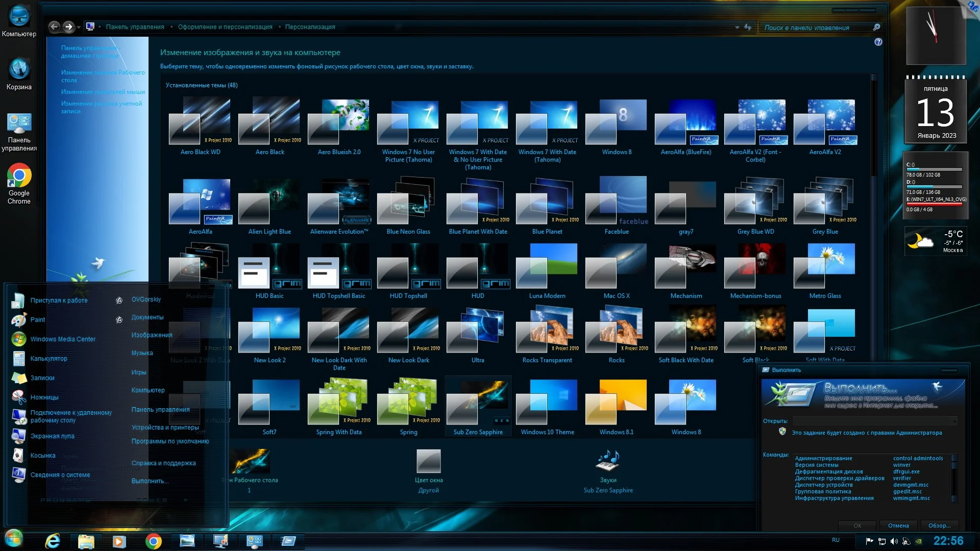The image size is (980, 551).
Task: Select the Sub Zero Sapphire theme thumbnail
Action: click(x=478, y=403)
